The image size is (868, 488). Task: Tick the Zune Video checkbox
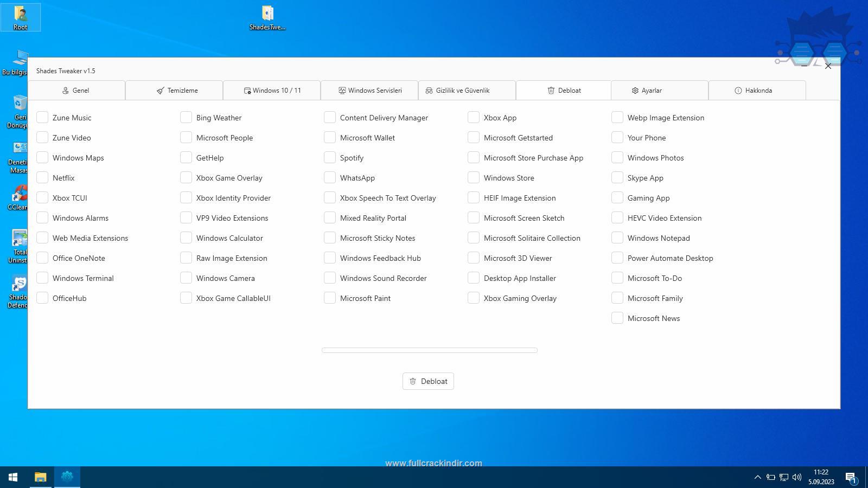42,137
